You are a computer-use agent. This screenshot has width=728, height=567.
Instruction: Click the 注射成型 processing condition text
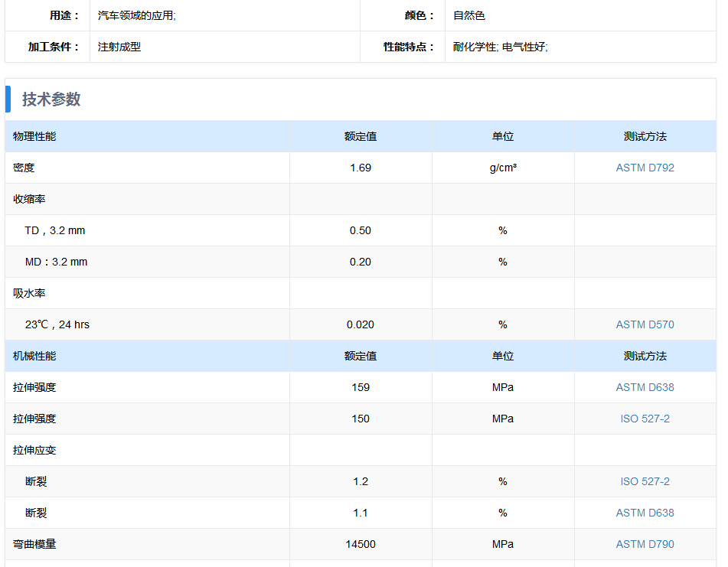pyautogui.click(x=119, y=47)
